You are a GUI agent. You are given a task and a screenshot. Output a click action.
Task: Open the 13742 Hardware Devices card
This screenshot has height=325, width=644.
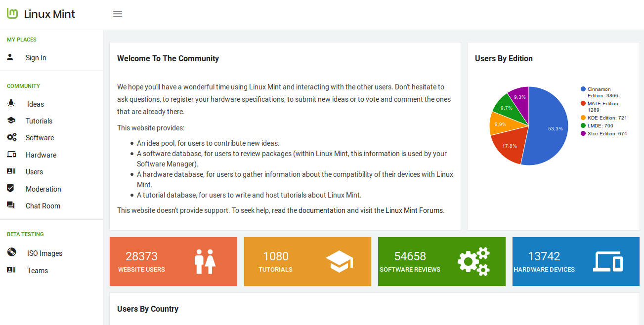coord(576,261)
